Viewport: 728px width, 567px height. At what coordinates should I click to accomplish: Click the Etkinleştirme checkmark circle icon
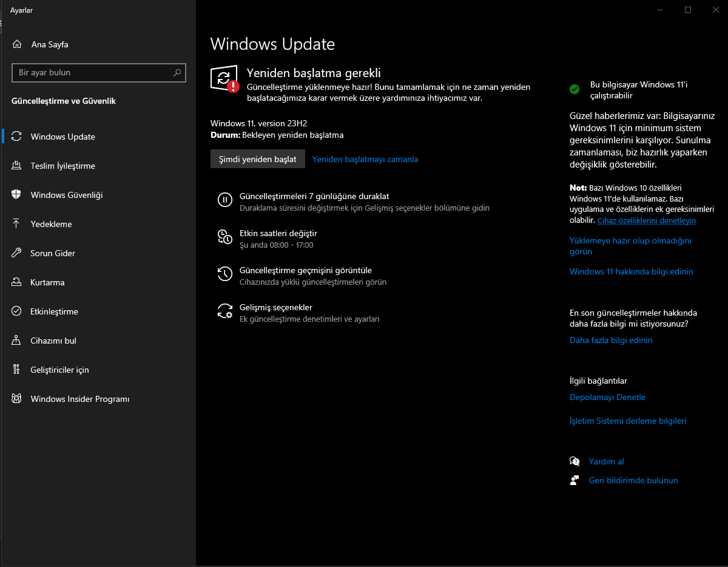pyautogui.click(x=17, y=311)
